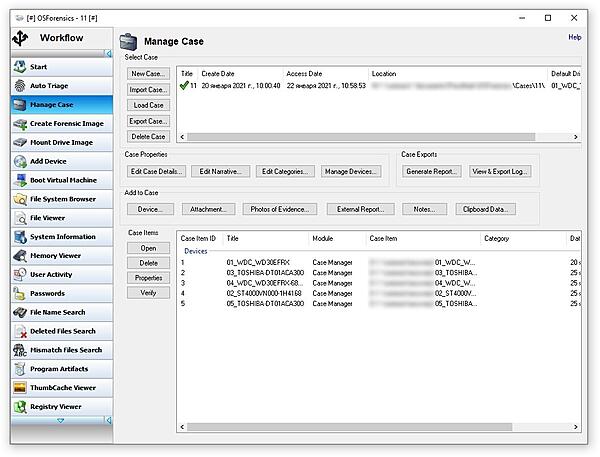Image resolution: width=600 pixels, height=457 pixels.
Task: Click Properties case item button
Action: pyautogui.click(x=148, y=278)
